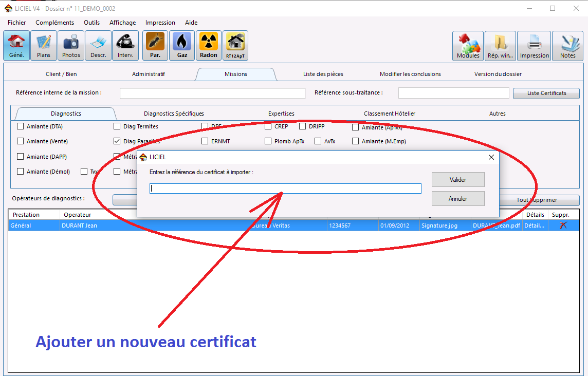Open the Plans toolbar icon
The height and width of the screenshot is (376, 588).
(44, 45)
